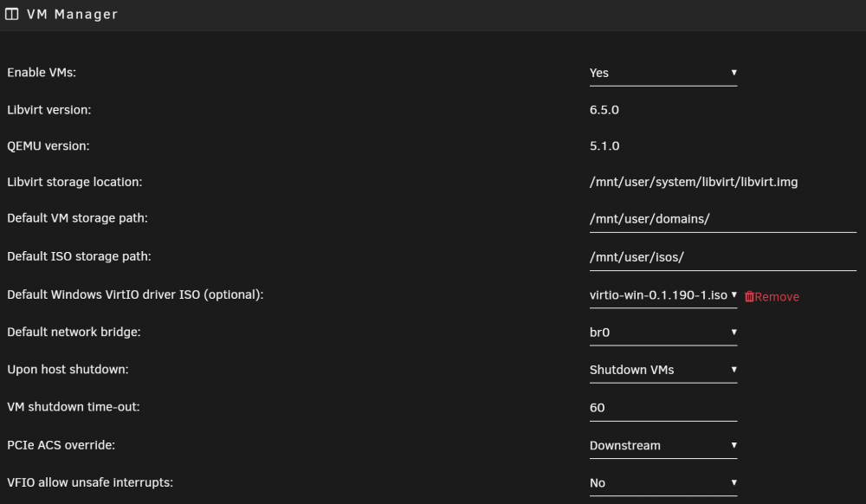Click the VM Manager panel icon
The image size is (866, 504).
coord(11,14)
